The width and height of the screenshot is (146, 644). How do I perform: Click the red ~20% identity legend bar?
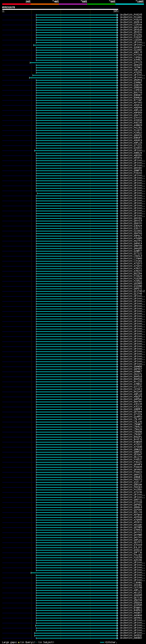16,4
